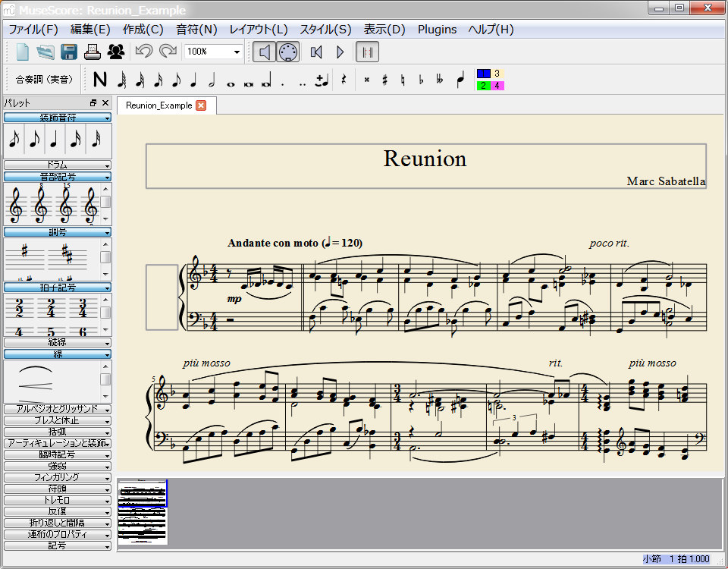Viewport: 728px width, 569px height.
Task: Select voice 1 blue swatch
Action: tap(483, 74)
